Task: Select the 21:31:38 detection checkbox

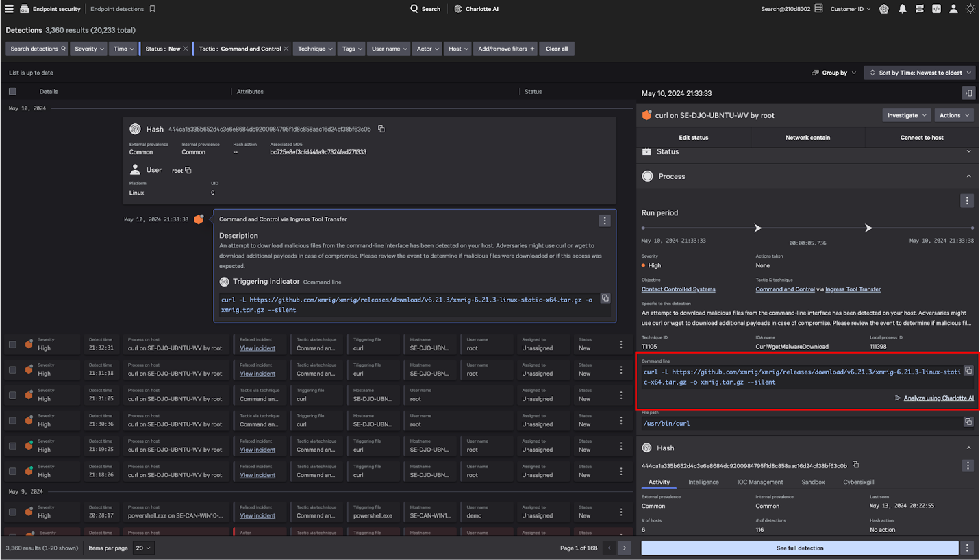Action: point(12,369)
